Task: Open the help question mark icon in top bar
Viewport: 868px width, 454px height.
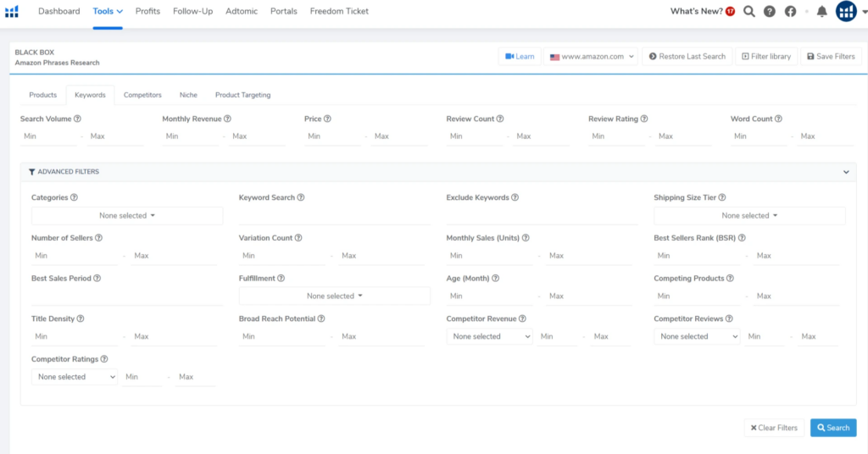Action: point(770,11)
